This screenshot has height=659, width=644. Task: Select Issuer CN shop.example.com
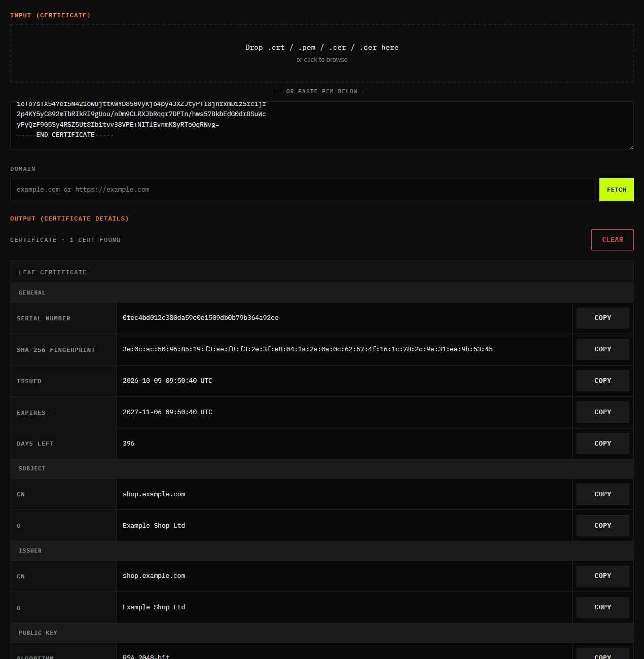(x=154, y=576)
